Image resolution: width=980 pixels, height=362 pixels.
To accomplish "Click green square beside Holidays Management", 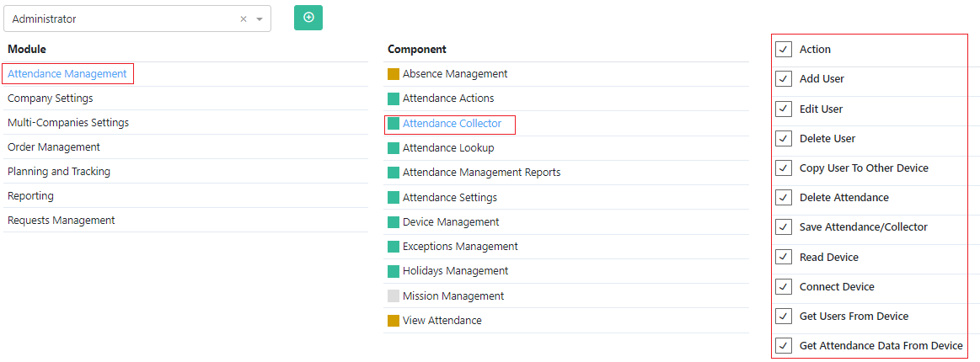I will pos(394,271).
